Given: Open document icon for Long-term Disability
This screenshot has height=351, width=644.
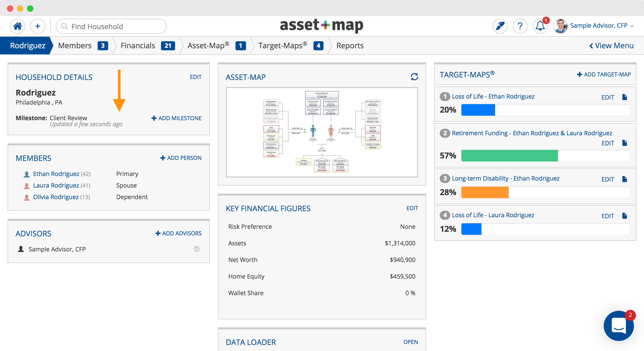Looking at the screenshot, I should click(x=624, y=179).
